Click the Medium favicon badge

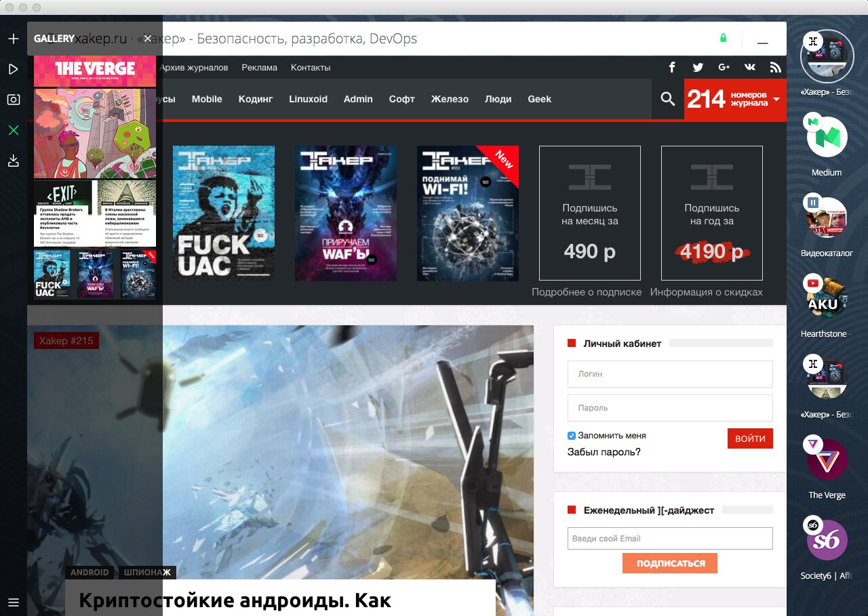[x=812, y=122]
